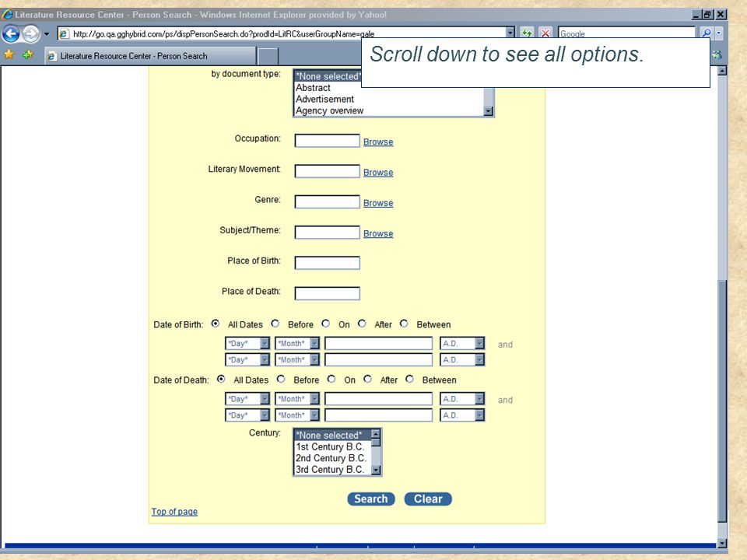
Task: Click the Internet Explorer title bar icon
Action: pyautogui.click(x=7, y=14)
